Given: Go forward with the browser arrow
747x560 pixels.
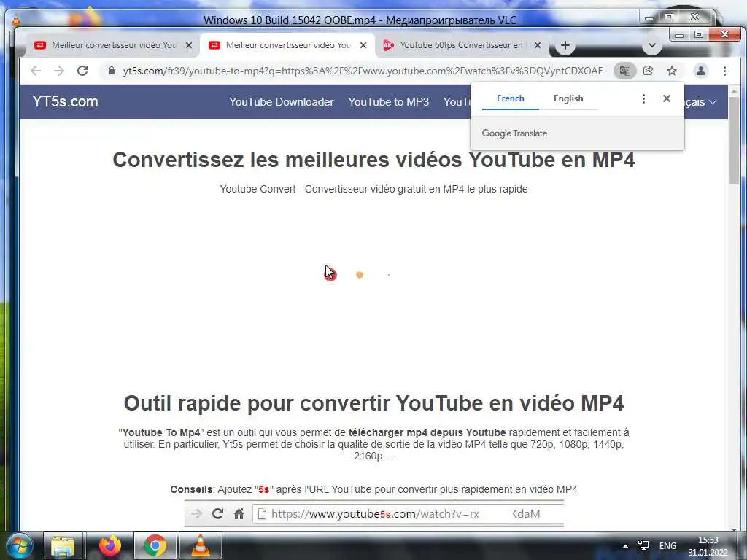Looking at the screenshot, I should 59,71.
